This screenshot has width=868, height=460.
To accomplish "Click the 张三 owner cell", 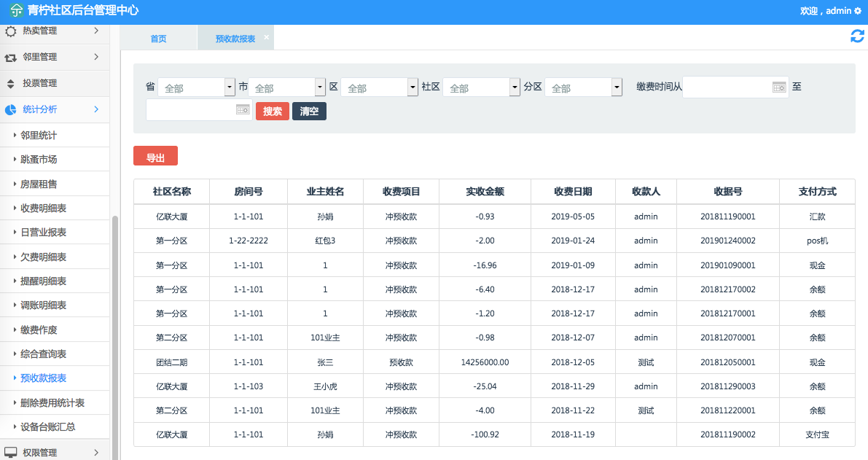I will tap(325, 362).
